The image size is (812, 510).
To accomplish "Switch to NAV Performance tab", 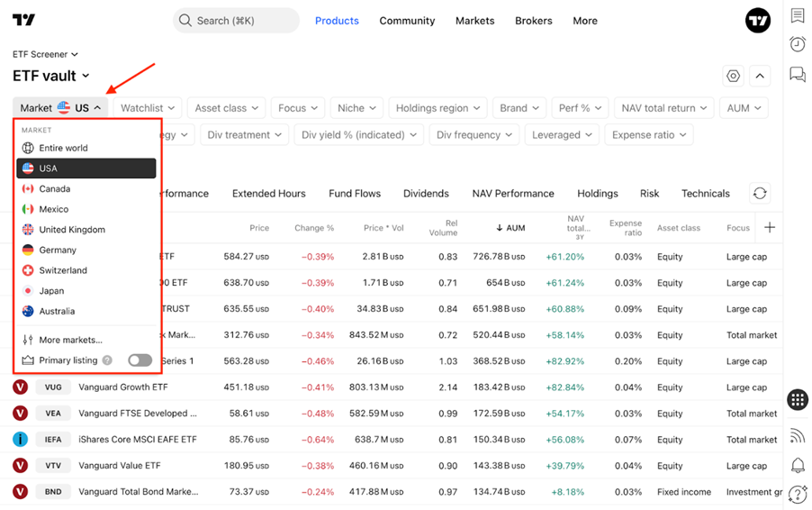I will pos(513,194).
